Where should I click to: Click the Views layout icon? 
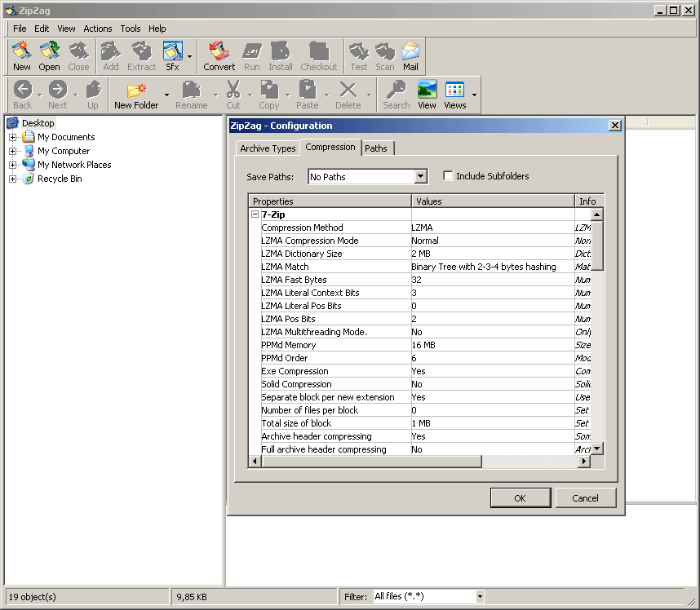(x=455, y=95)
